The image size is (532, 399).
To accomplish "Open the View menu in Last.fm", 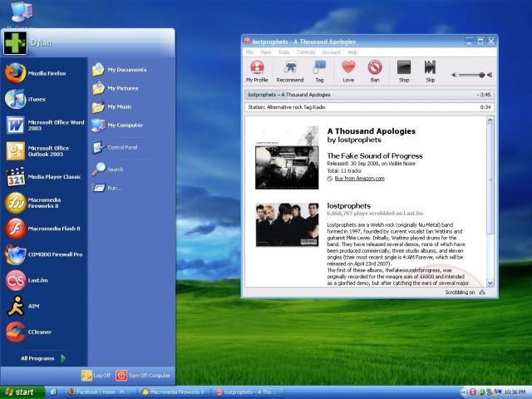I will 266,52.
